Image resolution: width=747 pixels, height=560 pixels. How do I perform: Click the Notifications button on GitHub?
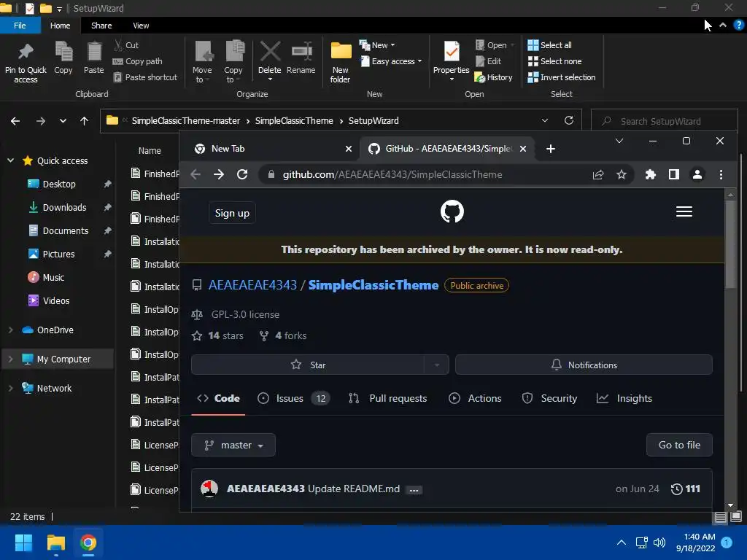point(584,365)
